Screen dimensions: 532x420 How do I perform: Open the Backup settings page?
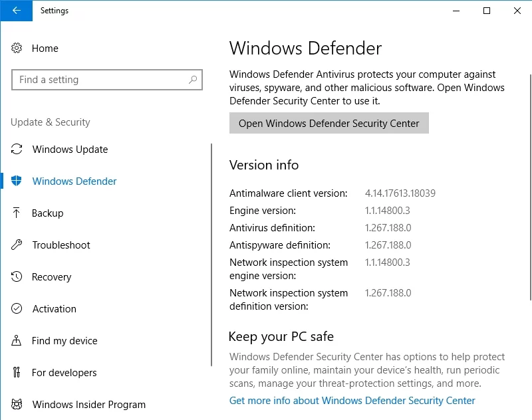[48, 213]
